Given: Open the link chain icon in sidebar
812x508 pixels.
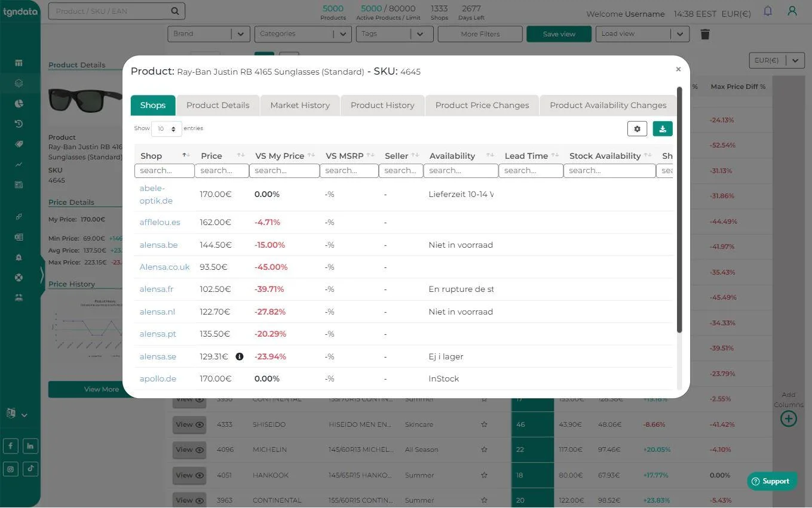Looking at the screenshot, I should pyautogui.click(x=19, y=217).
